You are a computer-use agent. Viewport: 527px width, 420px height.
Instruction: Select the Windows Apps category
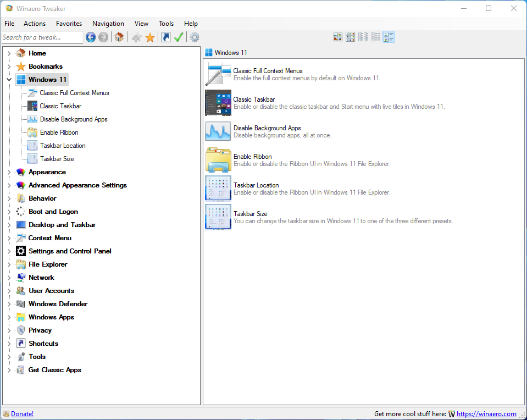[x=52, y=317]
